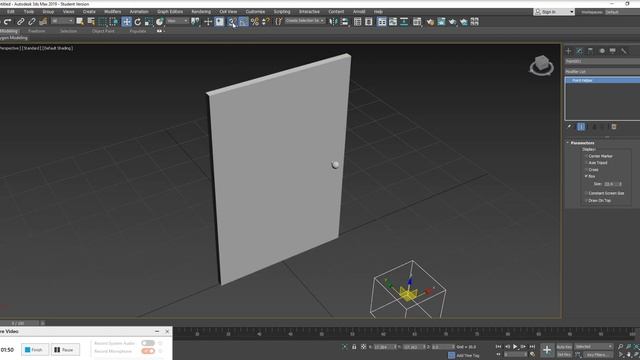Open the selection filter All dropdown
Viewport: 640px width, 360px height.
tap(62, 21)
